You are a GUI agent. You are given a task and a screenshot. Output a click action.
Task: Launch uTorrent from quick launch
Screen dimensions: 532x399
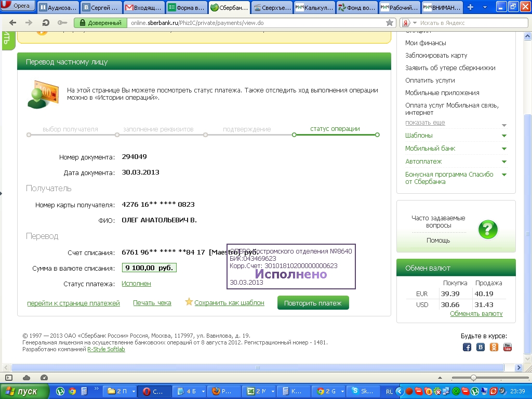(x=60, y=392)
